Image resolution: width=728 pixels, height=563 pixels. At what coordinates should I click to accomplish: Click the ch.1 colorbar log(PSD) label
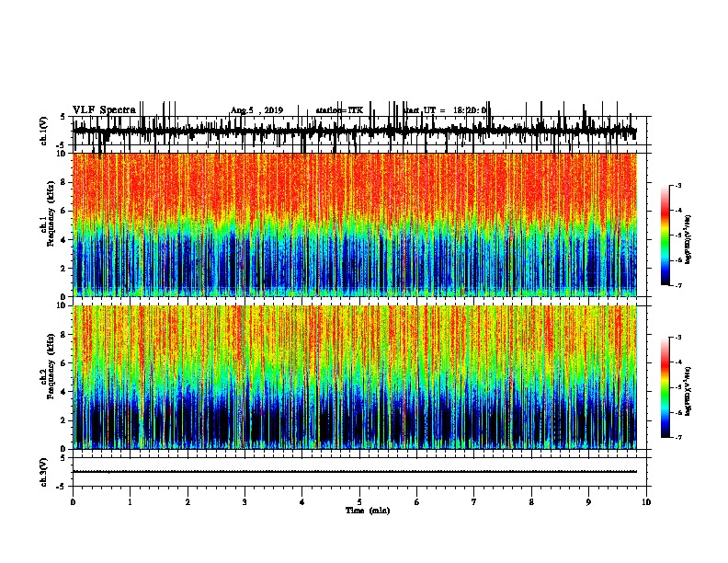(688, 240)
